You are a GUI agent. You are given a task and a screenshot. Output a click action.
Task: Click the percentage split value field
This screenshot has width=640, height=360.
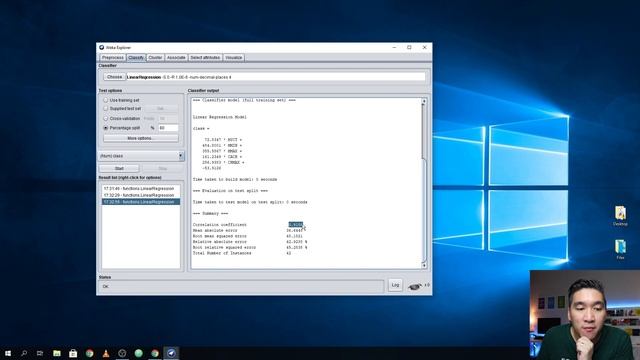tap(168, 128)
